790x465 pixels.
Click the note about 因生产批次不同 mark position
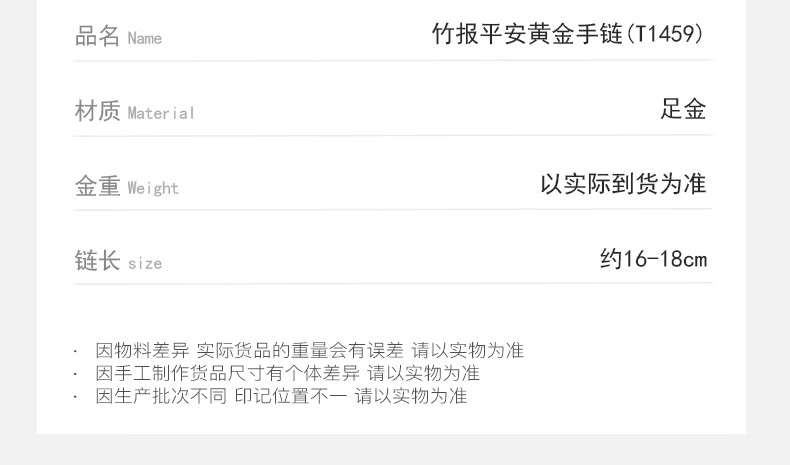(281, 396)
